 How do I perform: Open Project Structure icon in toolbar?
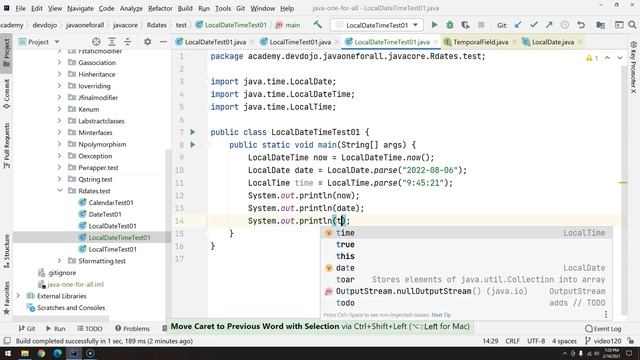pyautogui.click(x=601, y=25)
